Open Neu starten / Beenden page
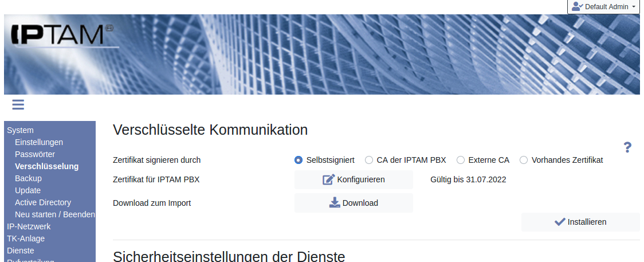 coord(54,214)
